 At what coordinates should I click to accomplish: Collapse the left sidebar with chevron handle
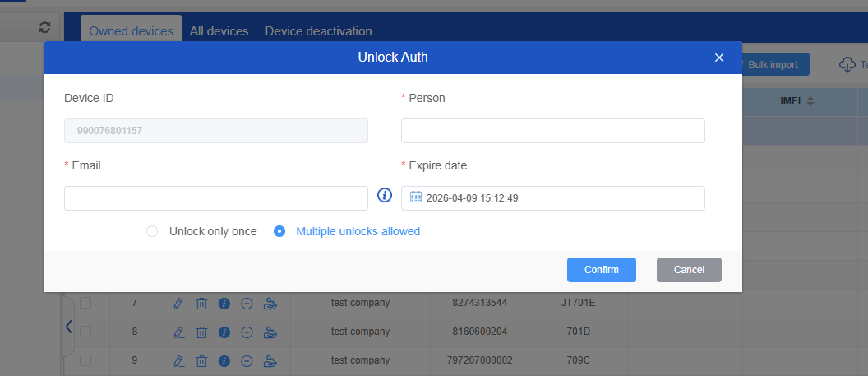[68, 327]
